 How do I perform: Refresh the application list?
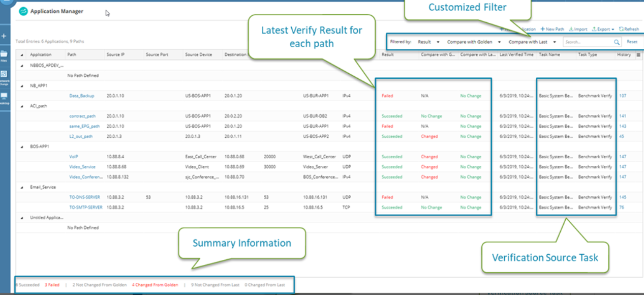629,29
